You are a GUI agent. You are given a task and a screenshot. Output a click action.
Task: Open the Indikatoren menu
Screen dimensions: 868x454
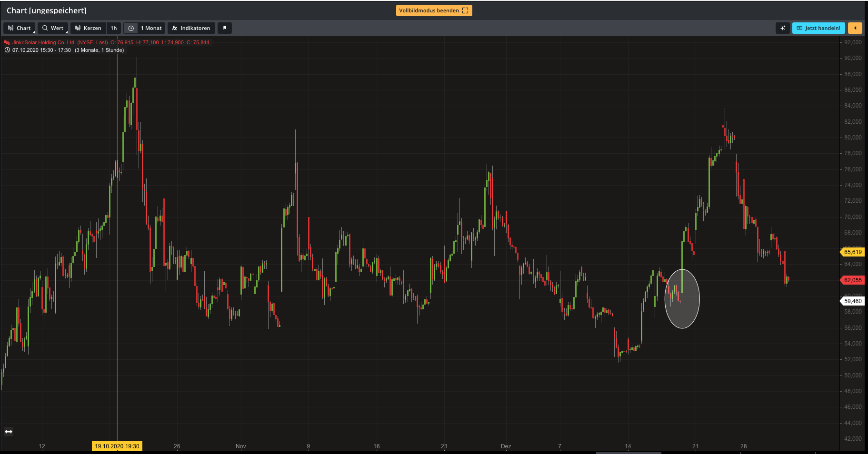191,28
